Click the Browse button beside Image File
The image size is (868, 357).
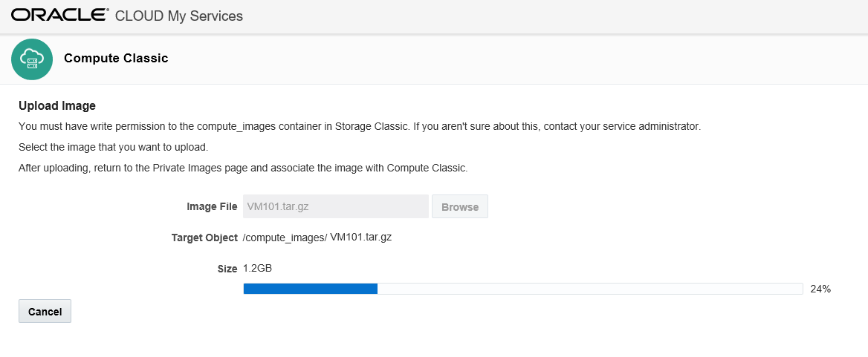(459, 206)
